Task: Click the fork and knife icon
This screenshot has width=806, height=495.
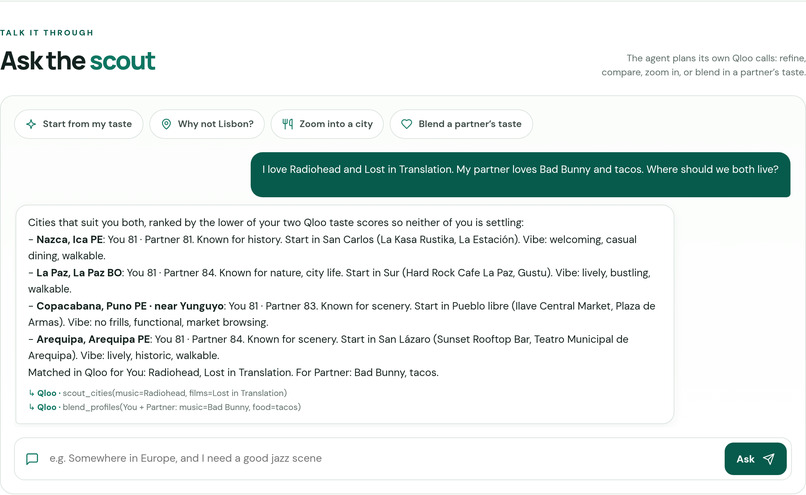Action: [288, 124]
